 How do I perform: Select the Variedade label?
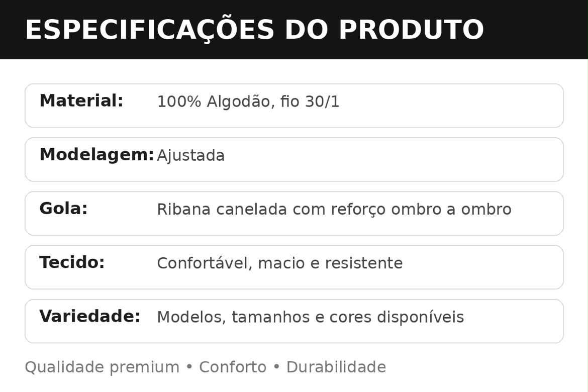(90, 316)
